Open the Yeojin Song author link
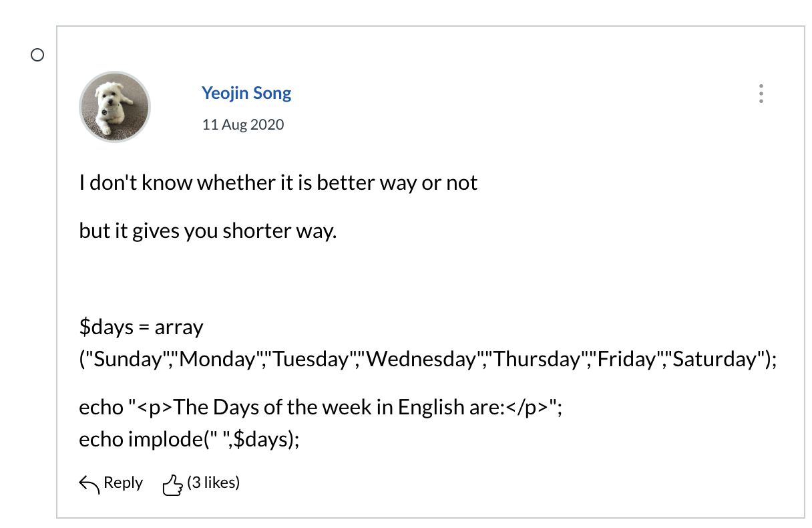812x528 pixels. [246, 93]
